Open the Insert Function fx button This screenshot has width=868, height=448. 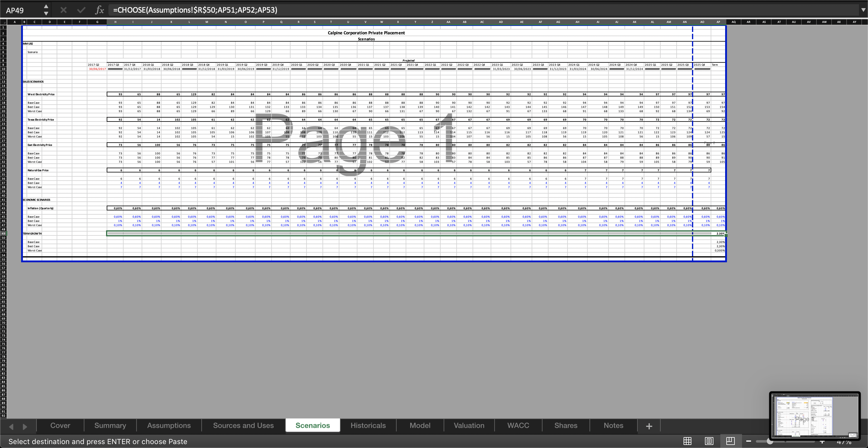pos(99,10)
